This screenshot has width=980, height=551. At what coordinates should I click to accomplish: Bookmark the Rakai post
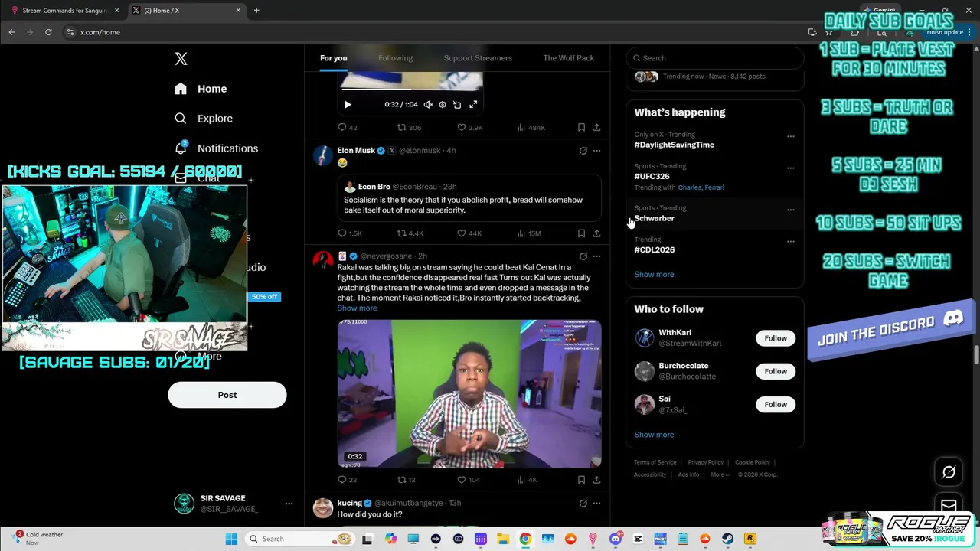pos(581,480)
